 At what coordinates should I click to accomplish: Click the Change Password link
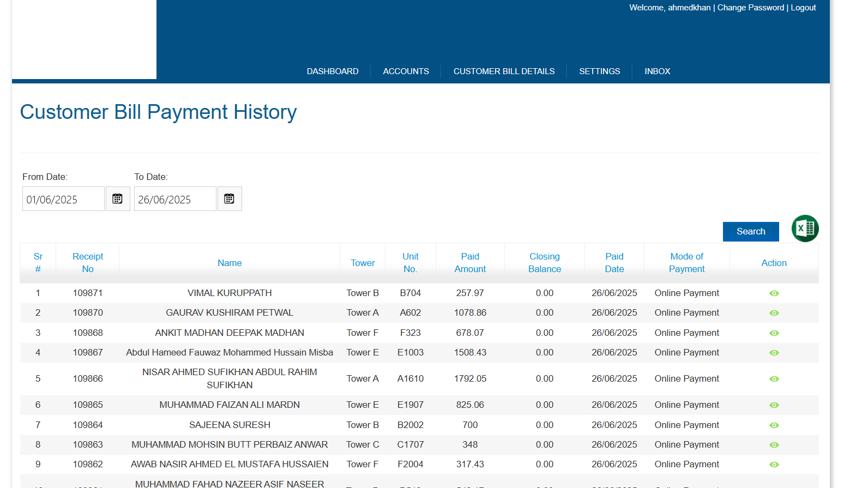pos(750,8)
